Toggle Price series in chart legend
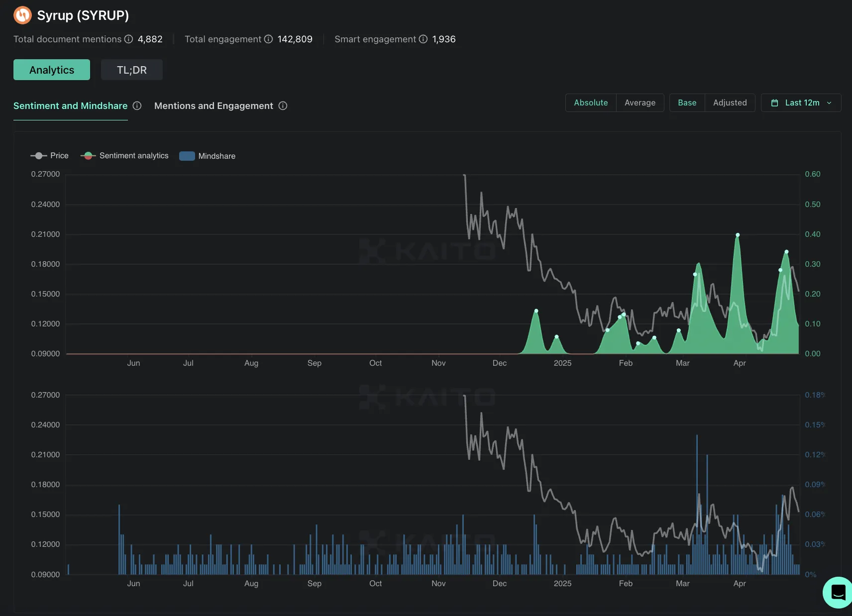852x616 pixels. pyautogui.click(x=49, y=156)
